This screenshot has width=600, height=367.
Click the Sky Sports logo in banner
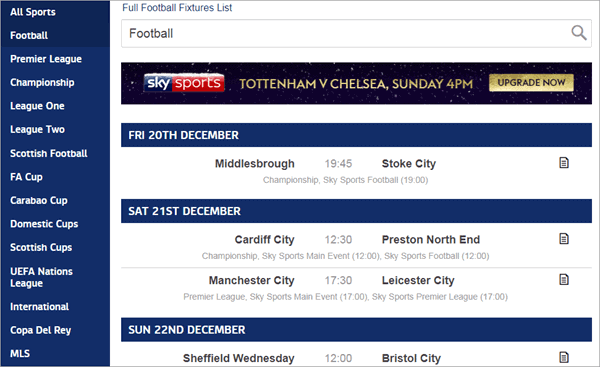click(x=184, y=83)
